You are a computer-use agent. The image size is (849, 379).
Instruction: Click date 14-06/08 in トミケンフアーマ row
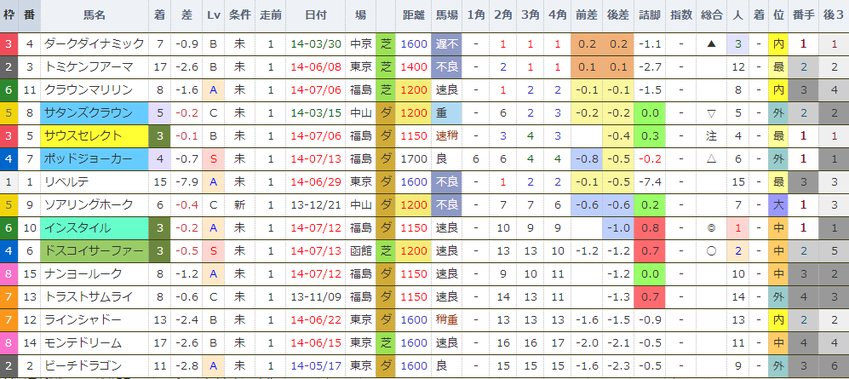point(316,67)
